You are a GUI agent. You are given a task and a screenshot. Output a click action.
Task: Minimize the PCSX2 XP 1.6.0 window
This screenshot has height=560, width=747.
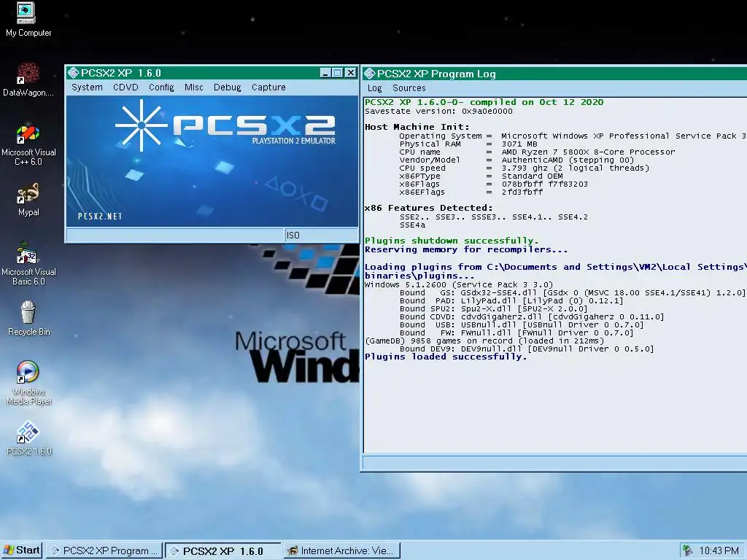325,73
